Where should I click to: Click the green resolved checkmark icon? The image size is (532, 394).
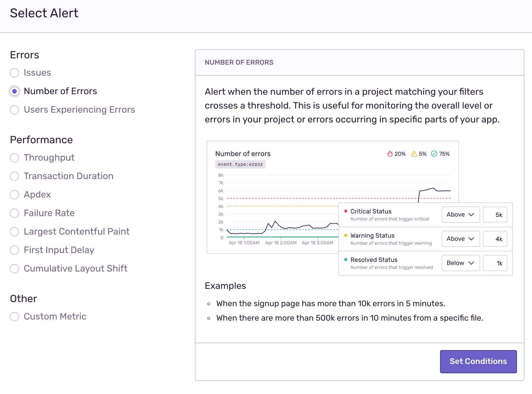(x=434, y=154)
